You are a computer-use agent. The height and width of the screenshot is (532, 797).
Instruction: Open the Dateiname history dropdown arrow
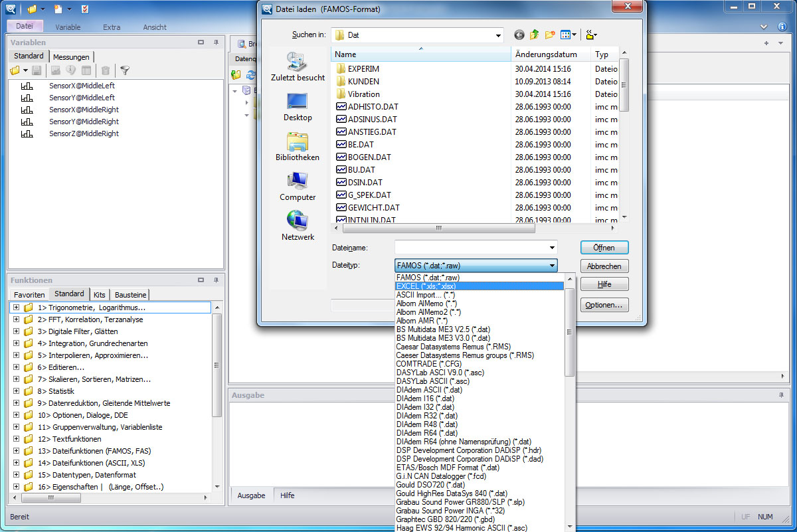(552, 248)
